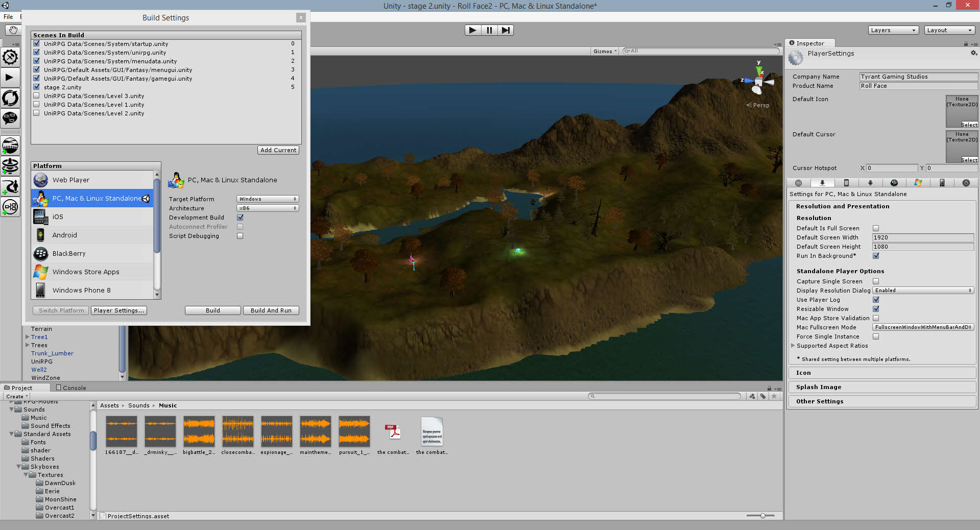Select the Inspector tab

810,43
